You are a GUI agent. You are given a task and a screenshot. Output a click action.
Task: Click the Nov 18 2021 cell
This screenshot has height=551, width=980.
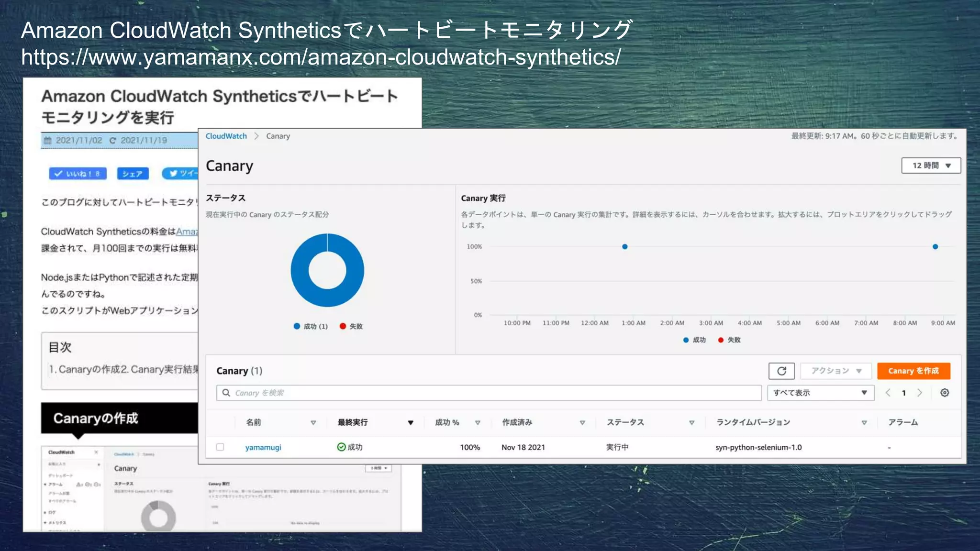pos(523,447)
